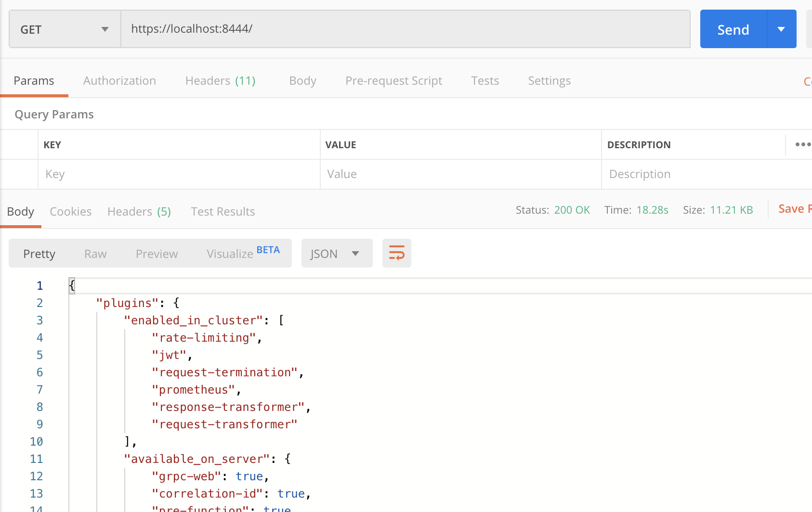Switch to the Authorization tab

(x=119, y=80)
